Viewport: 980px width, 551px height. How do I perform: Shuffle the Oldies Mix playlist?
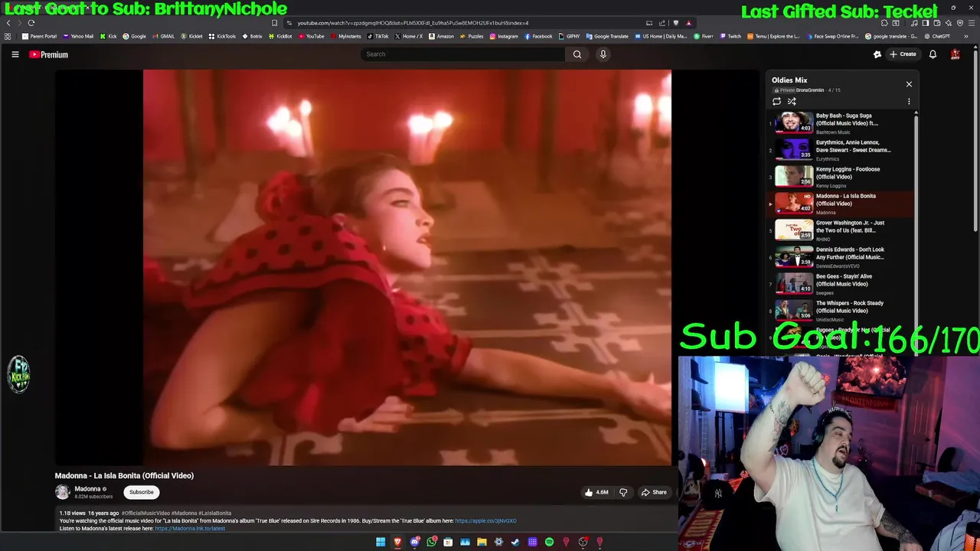[x=792, y=101]
